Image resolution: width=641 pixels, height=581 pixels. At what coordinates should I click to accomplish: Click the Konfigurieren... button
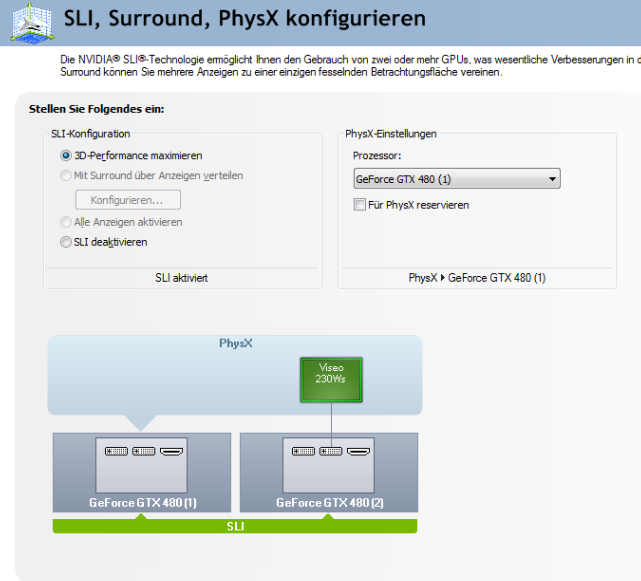click(x=128, y=200)
